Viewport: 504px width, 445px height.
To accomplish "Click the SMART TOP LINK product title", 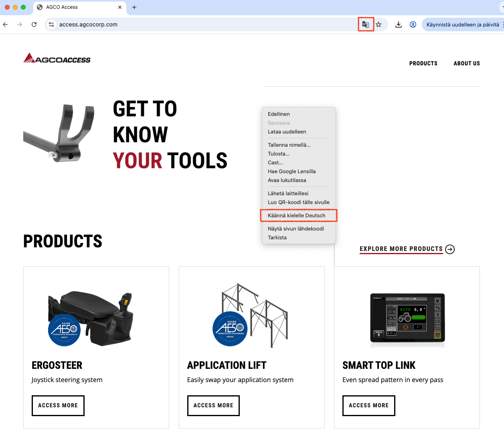I will pos(379,365).
